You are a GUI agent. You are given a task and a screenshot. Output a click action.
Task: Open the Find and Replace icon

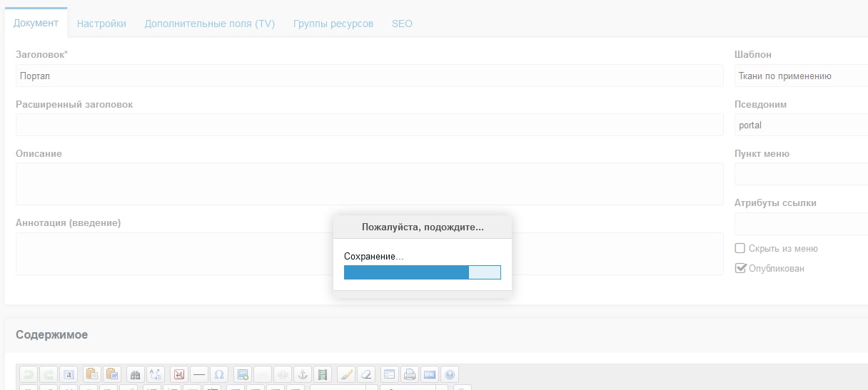tap(156, 374)
